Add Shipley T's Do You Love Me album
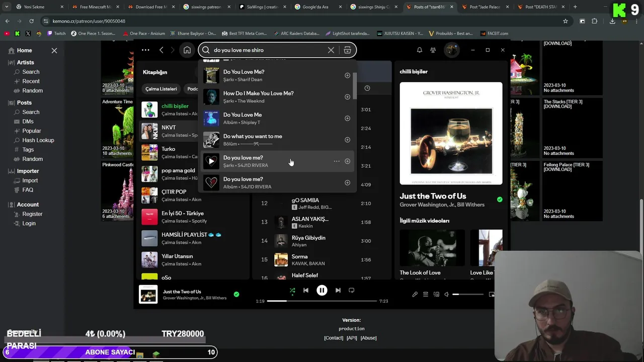644x362 pixels. click(347, 118)
